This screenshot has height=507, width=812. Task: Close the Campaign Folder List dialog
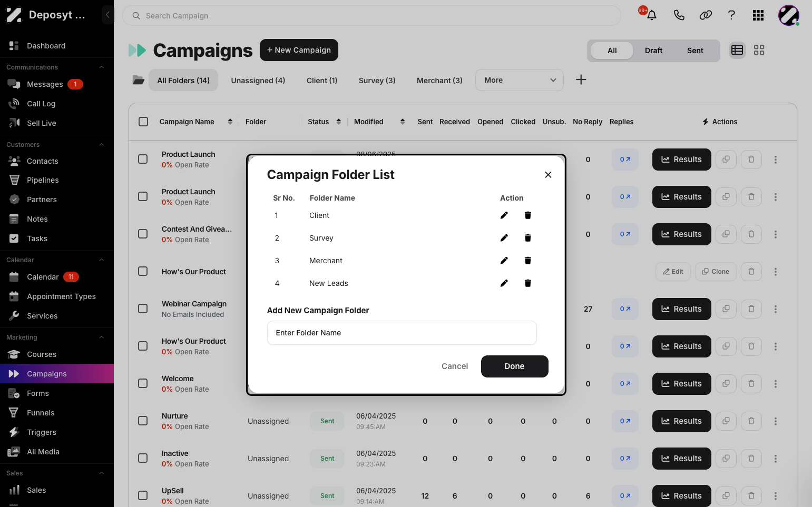click(548, 175)
